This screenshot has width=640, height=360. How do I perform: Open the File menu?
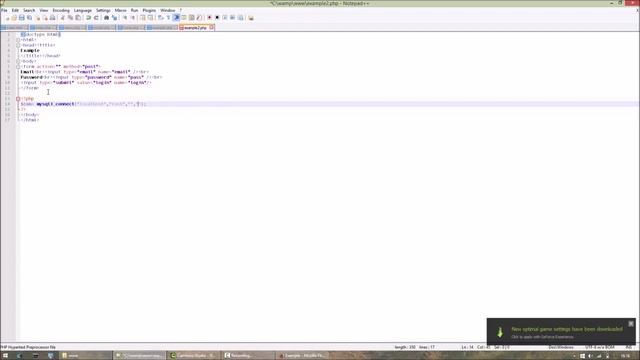4,10
